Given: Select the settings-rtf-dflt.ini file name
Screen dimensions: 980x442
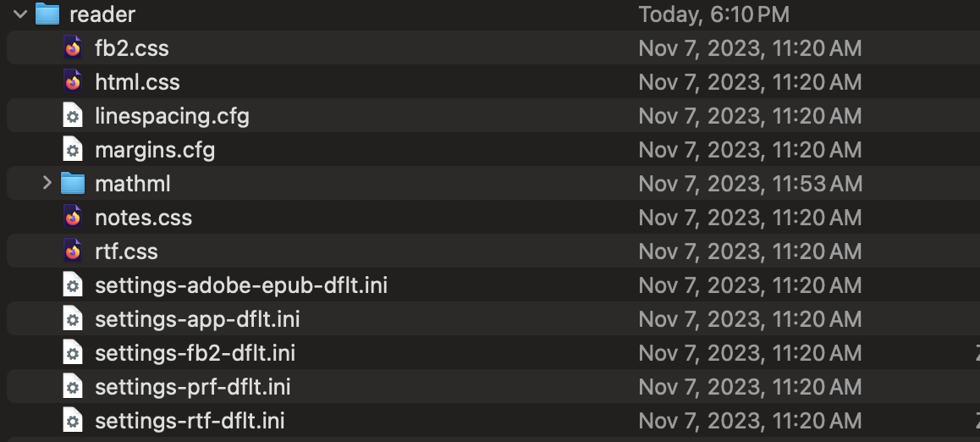Looking at the screenshot, I should [x=190, y=421].
